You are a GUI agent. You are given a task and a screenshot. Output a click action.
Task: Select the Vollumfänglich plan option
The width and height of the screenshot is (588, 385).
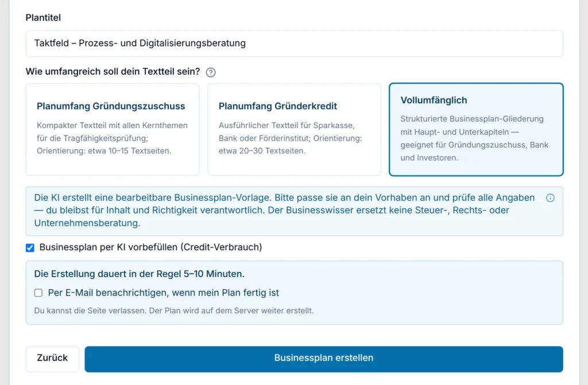click(x=476, y=129)
